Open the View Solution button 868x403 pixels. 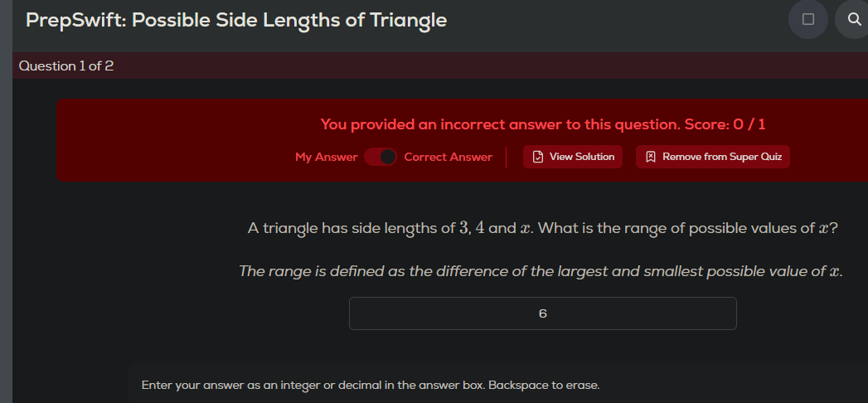point(573,157)
